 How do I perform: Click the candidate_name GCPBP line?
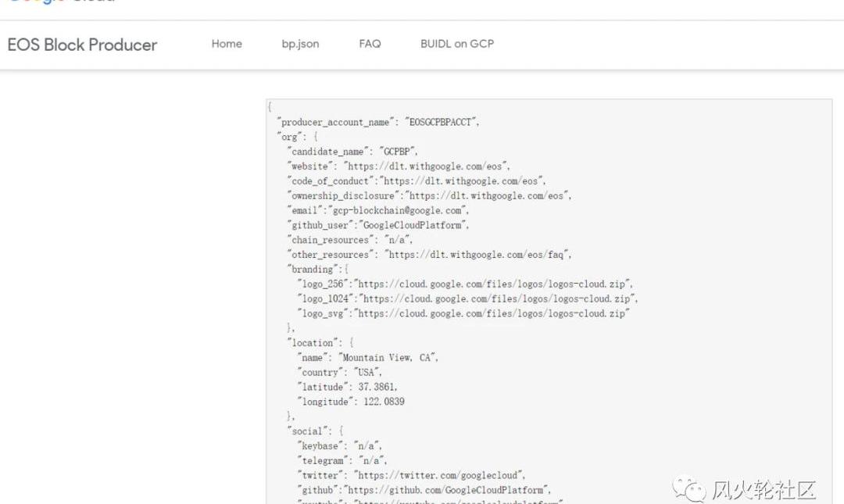[352, 152]
